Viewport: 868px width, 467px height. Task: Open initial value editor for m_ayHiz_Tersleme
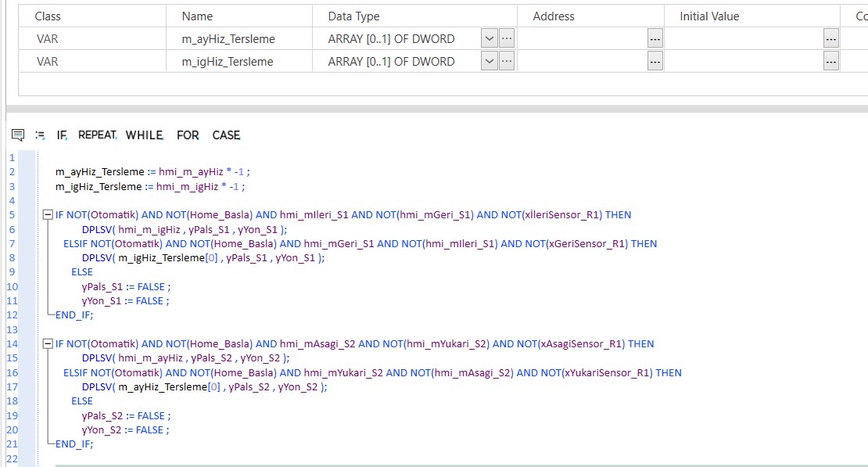coord(831,39)
